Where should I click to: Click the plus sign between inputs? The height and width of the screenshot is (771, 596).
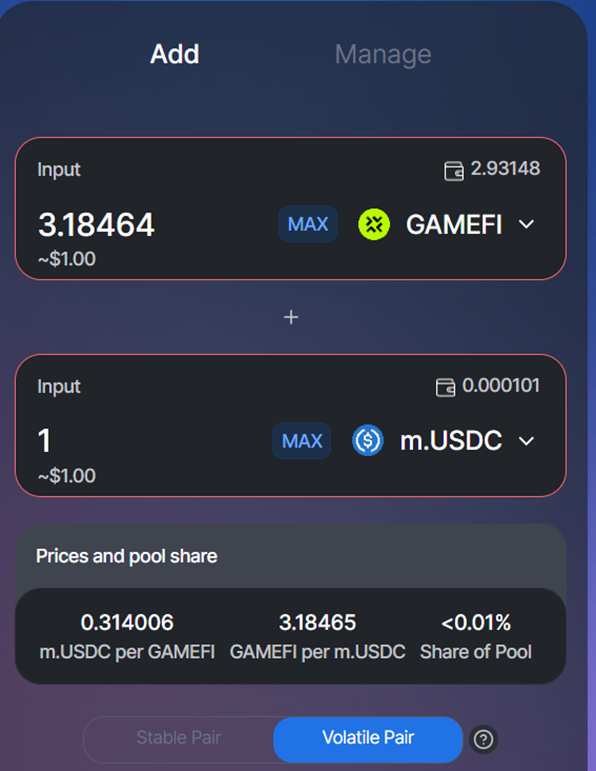291,317
